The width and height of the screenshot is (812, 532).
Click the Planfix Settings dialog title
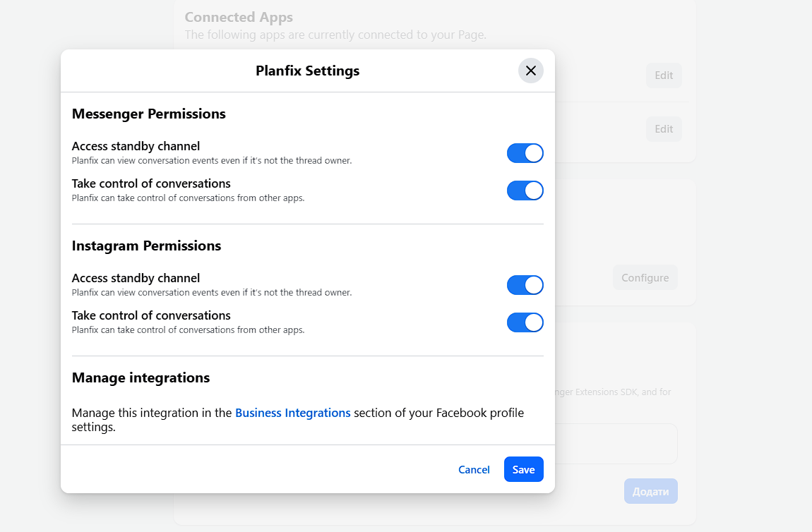[x=308, y=71]
